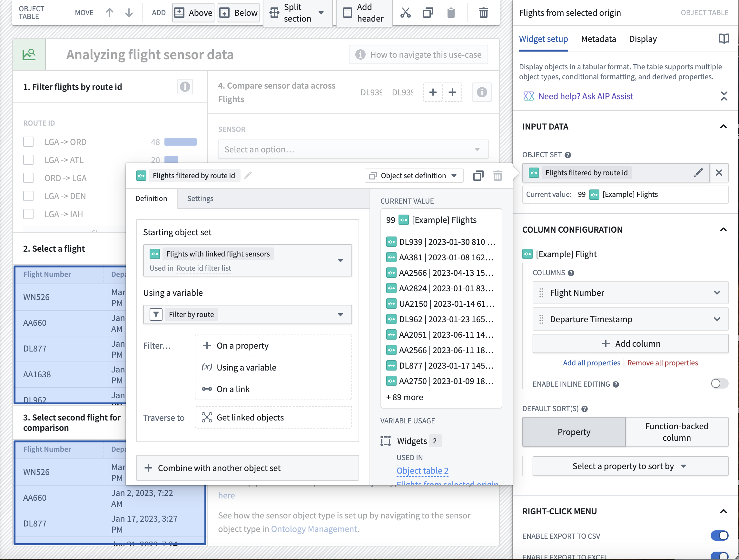The height and width of the screenshot is (560, 739).
Task: Click info icon in Compare sensor data section
Action: click(481, 92)
